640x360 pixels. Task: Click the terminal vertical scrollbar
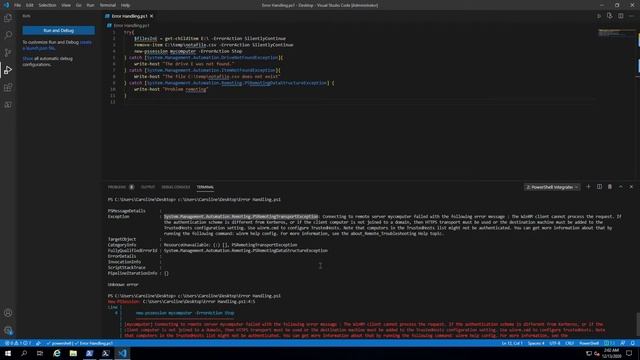[x=638, y=324]
